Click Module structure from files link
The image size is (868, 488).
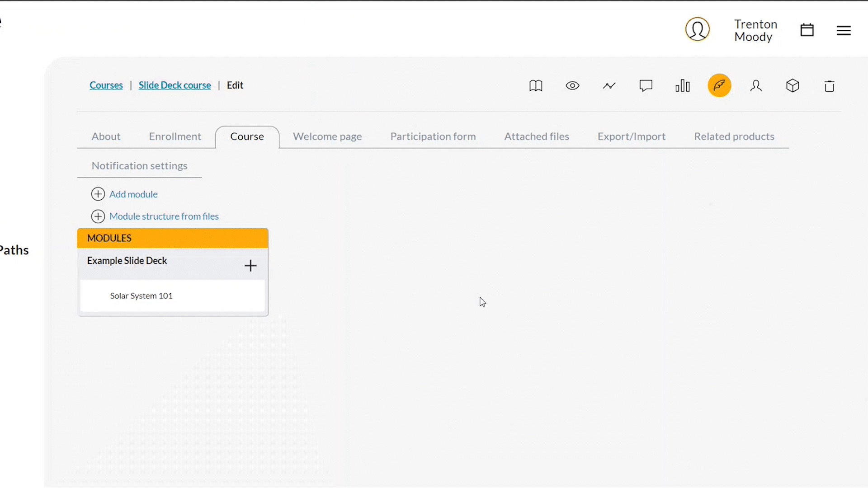164,216
